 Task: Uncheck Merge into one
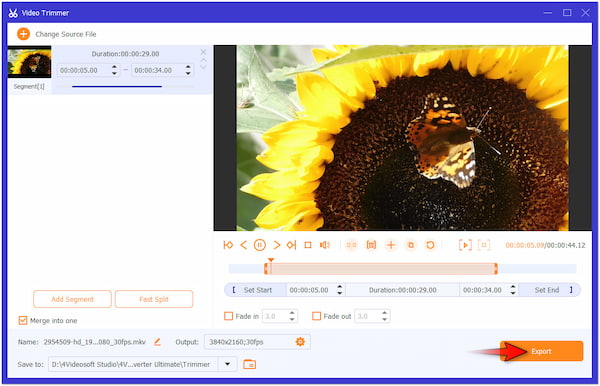[23, 321]
